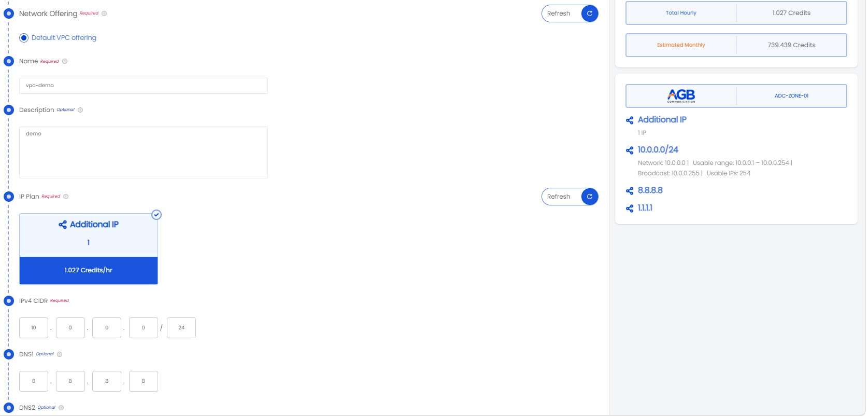The width and height of the screenshot is (868, 416).
Task: Refresh the IP Plan list
Action: click(x=570, y=197)
